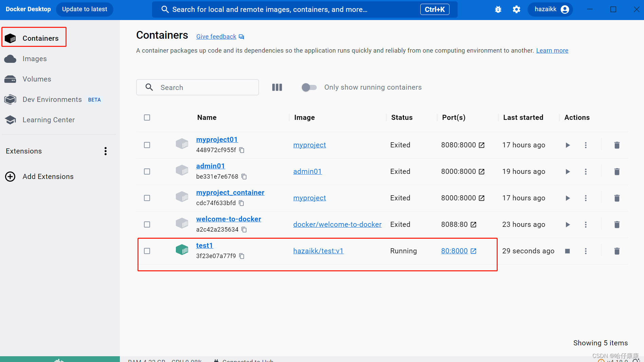Viewport: 644px width, 362px height.
Task: Open docker/welcome-to-docker image link
Action: [337, 224]
